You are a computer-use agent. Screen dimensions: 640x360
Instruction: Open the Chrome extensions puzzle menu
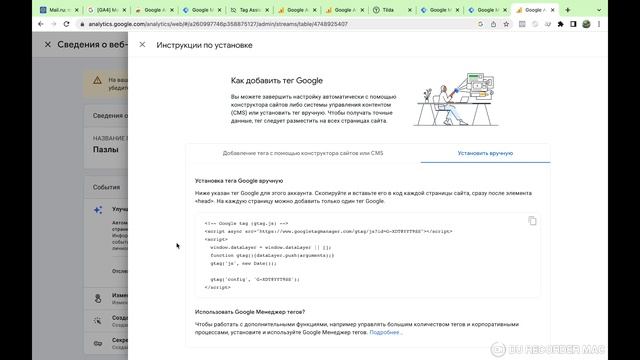tap(560, 24)
